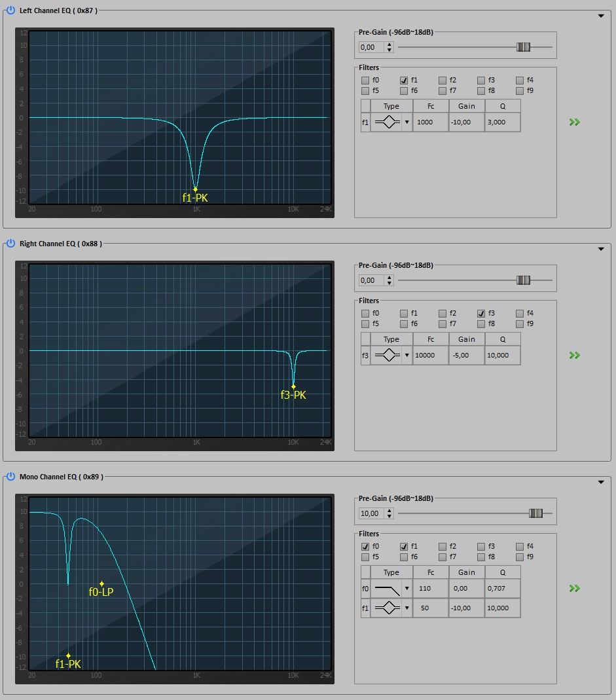
Task: Select f0-LP marker on Mono Channel graph
Action: pos(101,583)
